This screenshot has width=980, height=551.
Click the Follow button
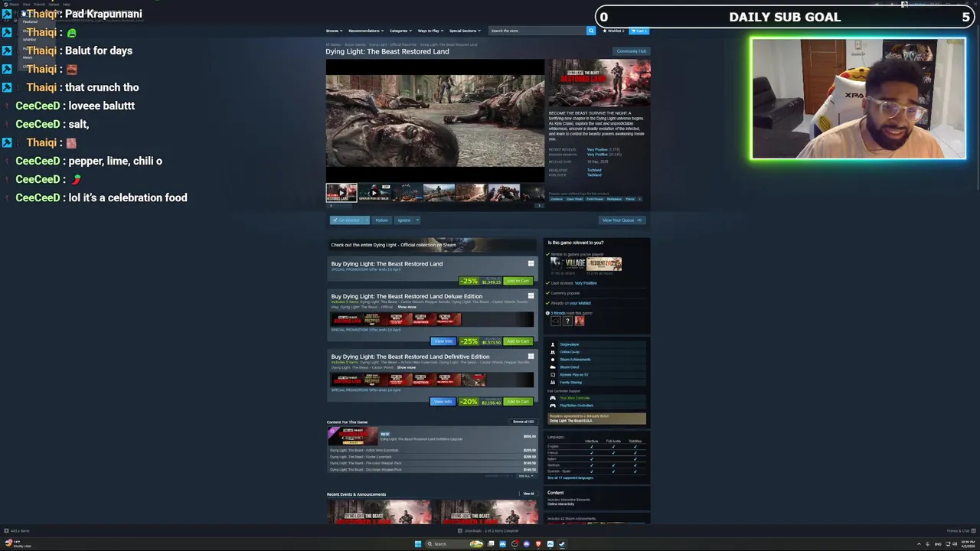tap(382, 220)
